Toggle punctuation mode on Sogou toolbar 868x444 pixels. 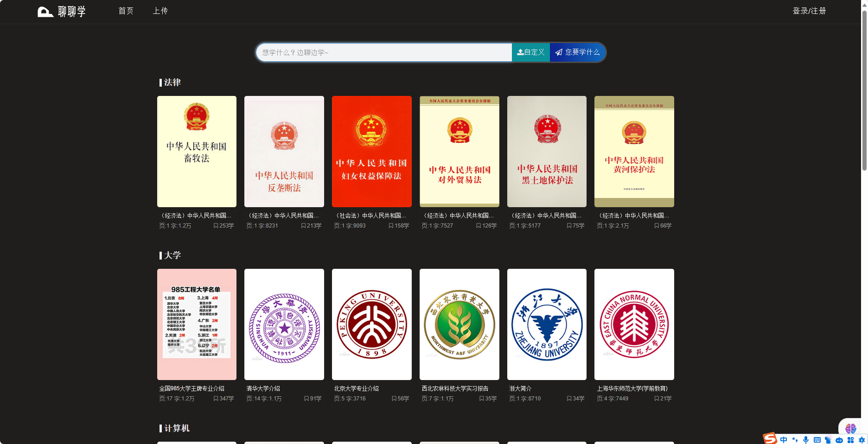pyautogui.click(x=795, y=439)
